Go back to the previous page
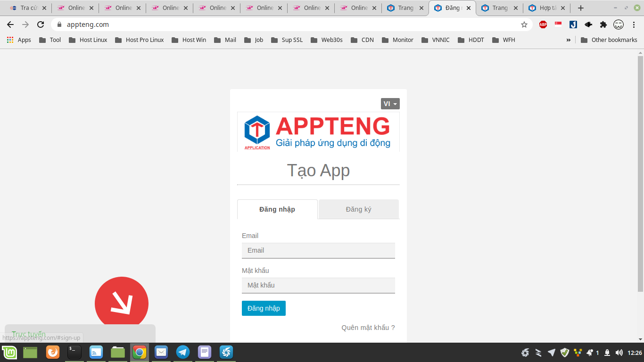Image resolution: width=644 pixels, height=362 pixels. coord(10,25)
